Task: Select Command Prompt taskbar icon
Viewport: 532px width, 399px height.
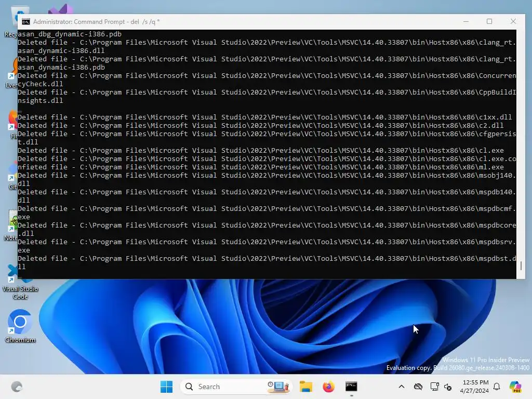Action: click(x=351, y=387)
